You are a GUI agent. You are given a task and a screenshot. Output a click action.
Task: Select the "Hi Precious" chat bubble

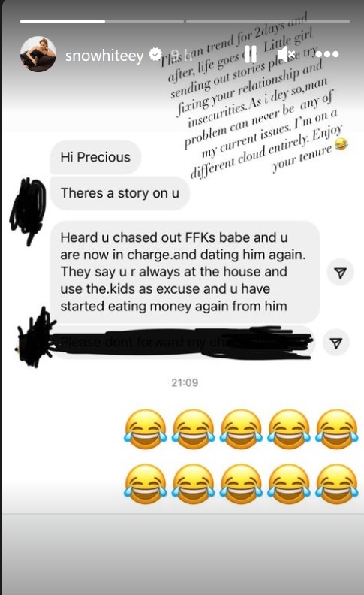pos(95,157)
